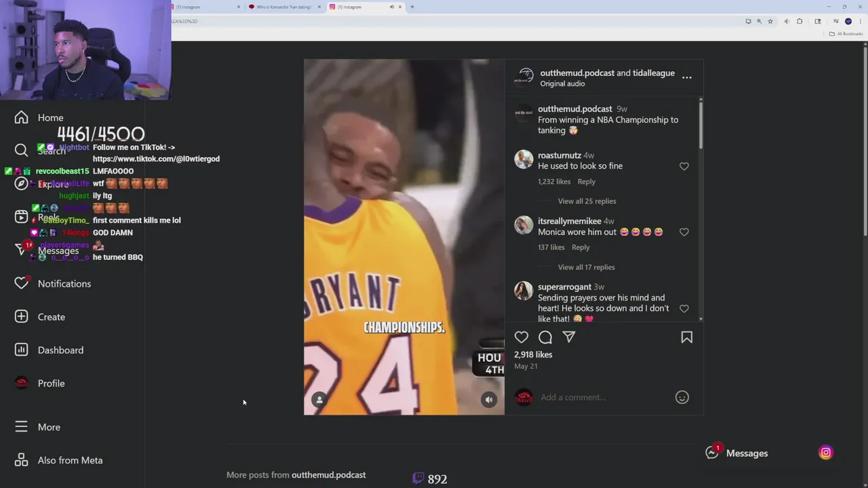Image resolution: width=868 pixels, height=488 pixels.
Task: Open Chrome three-dot menu
Action: click(859, 21)
